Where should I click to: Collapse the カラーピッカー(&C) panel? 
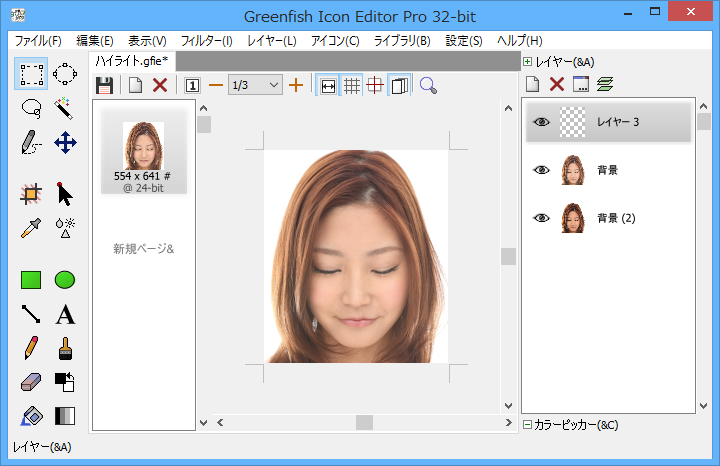pos(528,425)
